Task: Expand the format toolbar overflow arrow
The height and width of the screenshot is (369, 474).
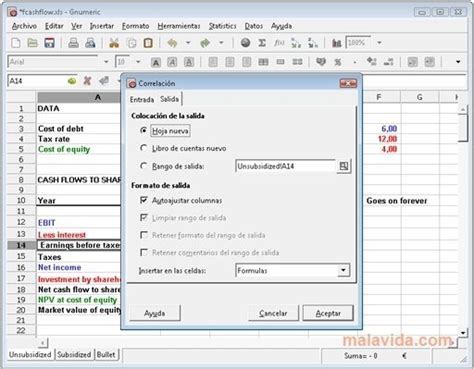Action: [x=458, y=62]
